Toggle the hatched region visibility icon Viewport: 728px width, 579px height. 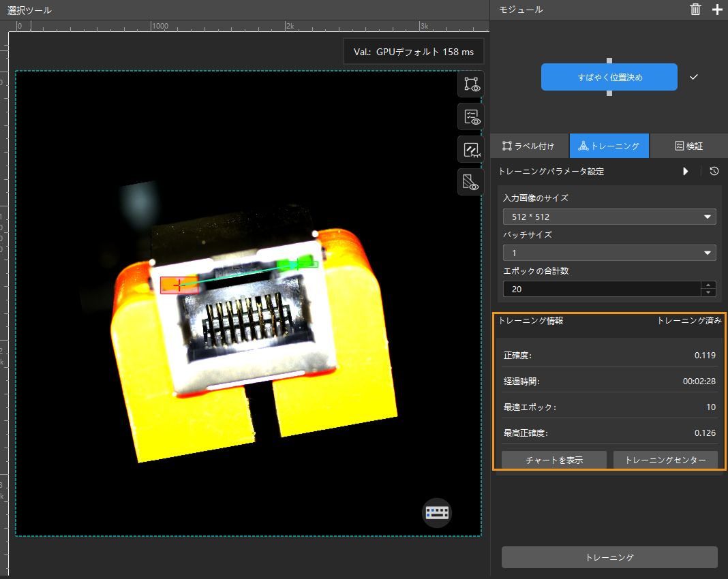(471, 182)
